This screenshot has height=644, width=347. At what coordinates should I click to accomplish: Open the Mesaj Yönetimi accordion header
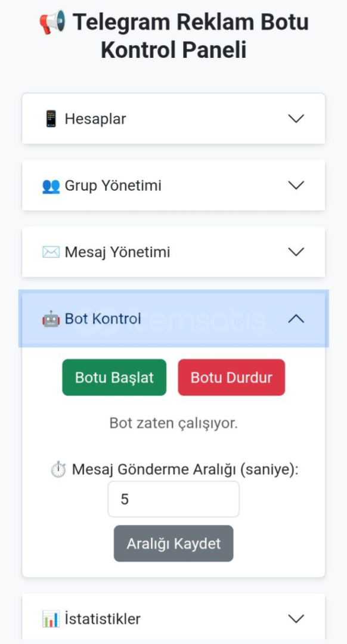pyautogui.click(x=173, y=252)
